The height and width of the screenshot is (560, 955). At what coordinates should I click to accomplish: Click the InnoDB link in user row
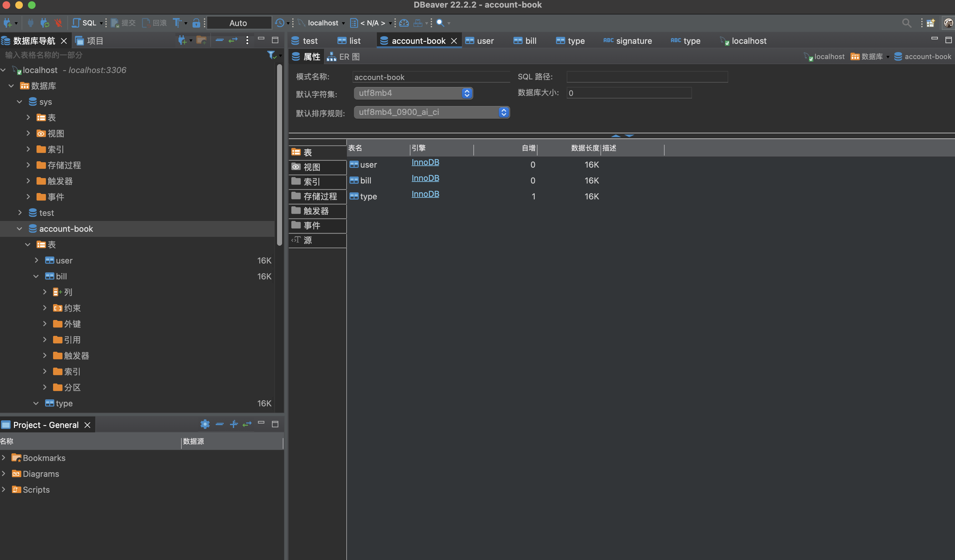pos(426,163)
